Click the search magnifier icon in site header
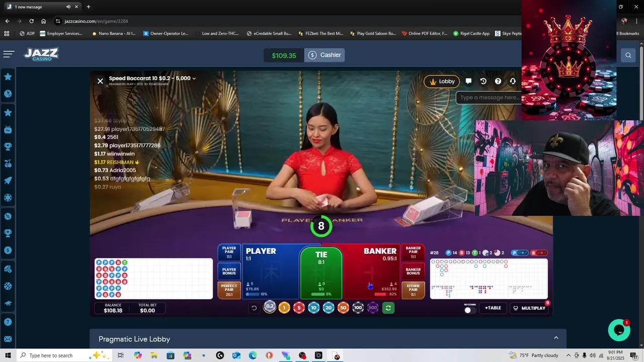 (x=628, y=55)
